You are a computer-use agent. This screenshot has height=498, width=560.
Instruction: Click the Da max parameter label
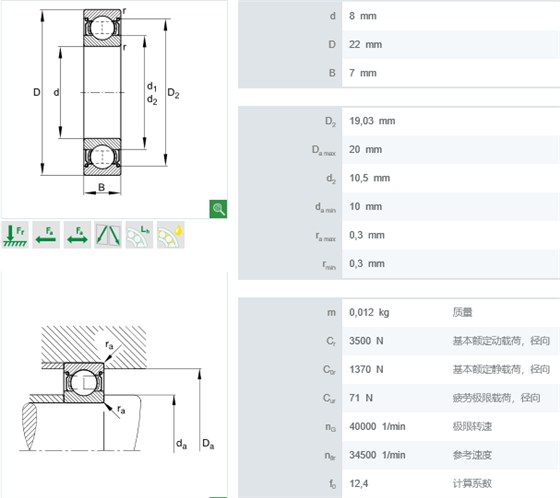pos(324,150)
